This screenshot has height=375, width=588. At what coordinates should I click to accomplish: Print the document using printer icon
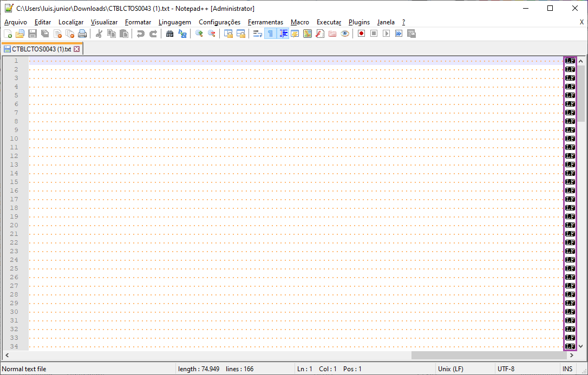point(82,34)
